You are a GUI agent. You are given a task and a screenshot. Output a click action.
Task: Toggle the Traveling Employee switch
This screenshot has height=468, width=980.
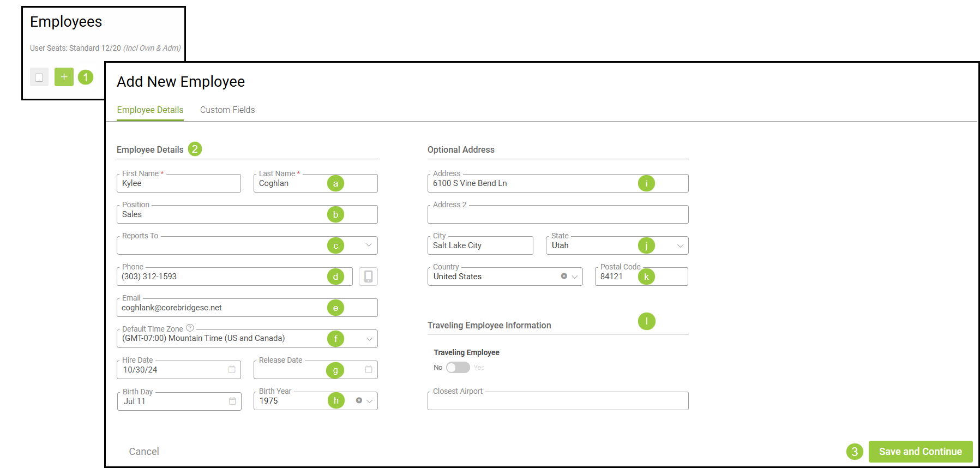458,368
